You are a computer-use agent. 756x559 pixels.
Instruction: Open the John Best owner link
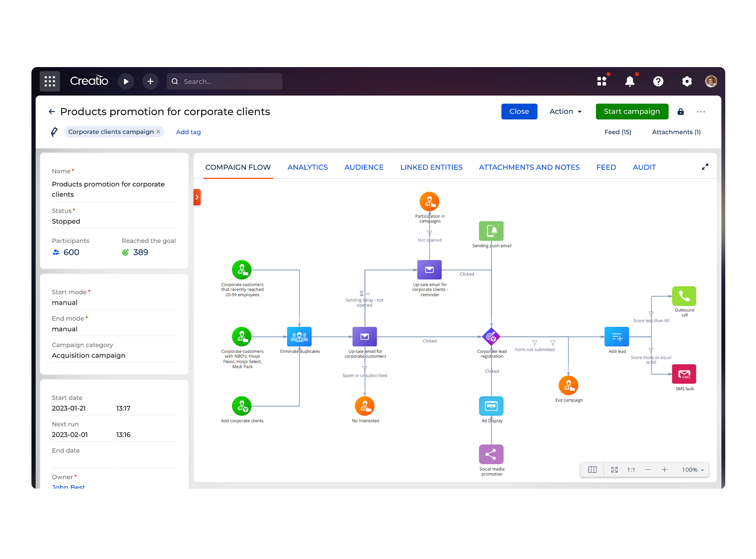click(68, 486)
